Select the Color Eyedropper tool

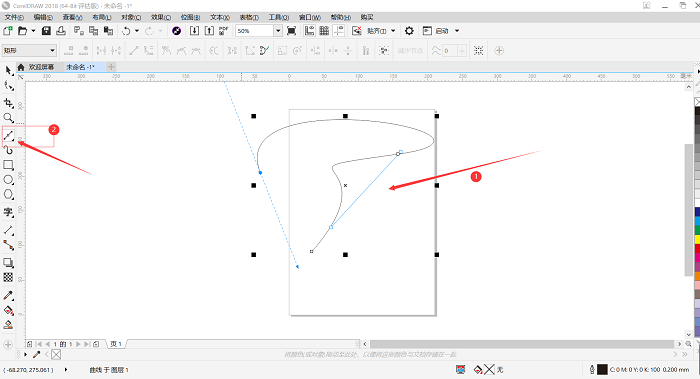8,295
